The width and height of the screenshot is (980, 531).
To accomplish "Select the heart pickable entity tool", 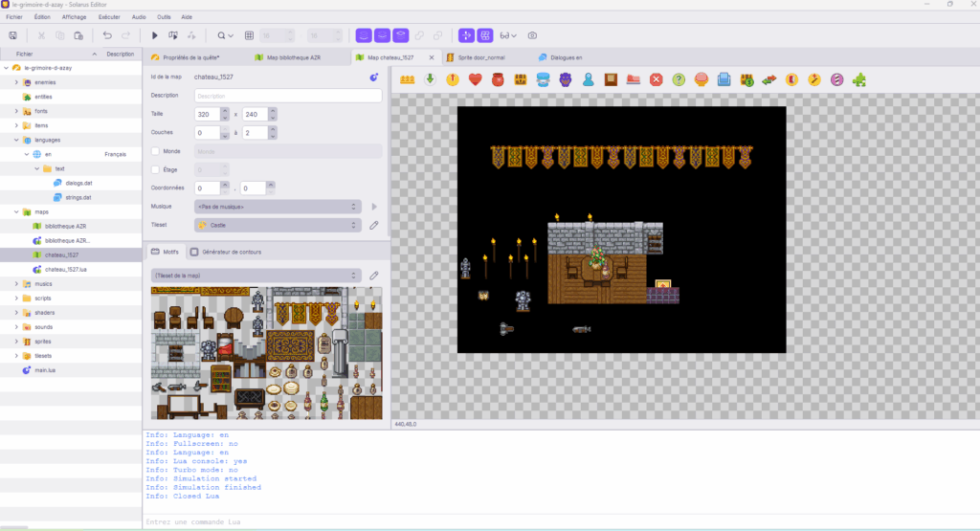I will click(x=476, y=79).
